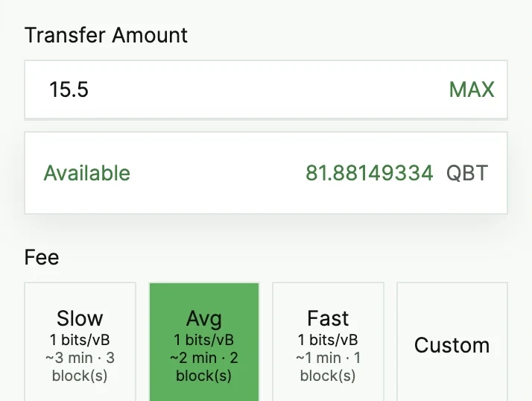The image size is (532, 401).
Task: Choose the Fast fee option
Action: tap(328, 341)
